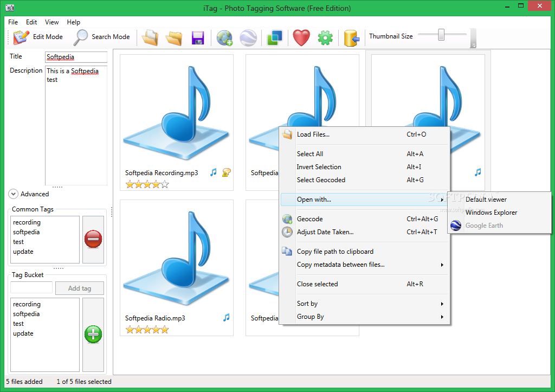Image resolution: width=555 pixels, height=392 pixels.
Task: Select 'softpedia' in Common Tags list
Action: pos(26,232)
